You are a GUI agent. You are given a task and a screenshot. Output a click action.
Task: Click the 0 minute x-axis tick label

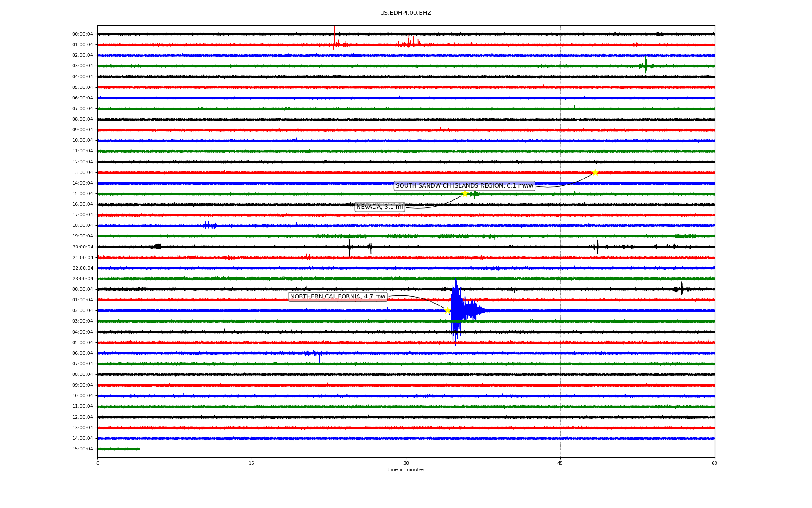coord(98,463)
